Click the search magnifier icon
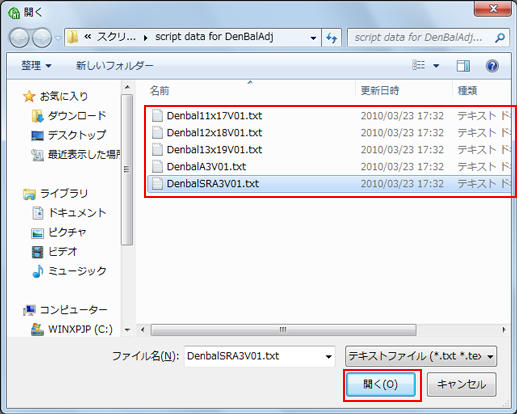This screenshot has height=414, width=517. pyautogui.click(x=500, y=38)
